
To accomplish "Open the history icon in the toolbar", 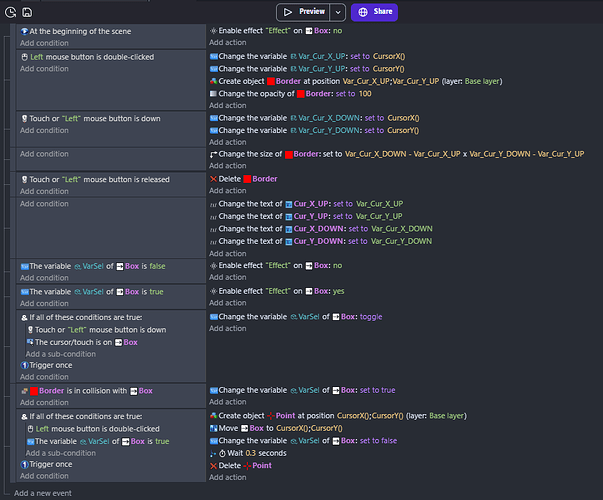I will click(10, 12).
